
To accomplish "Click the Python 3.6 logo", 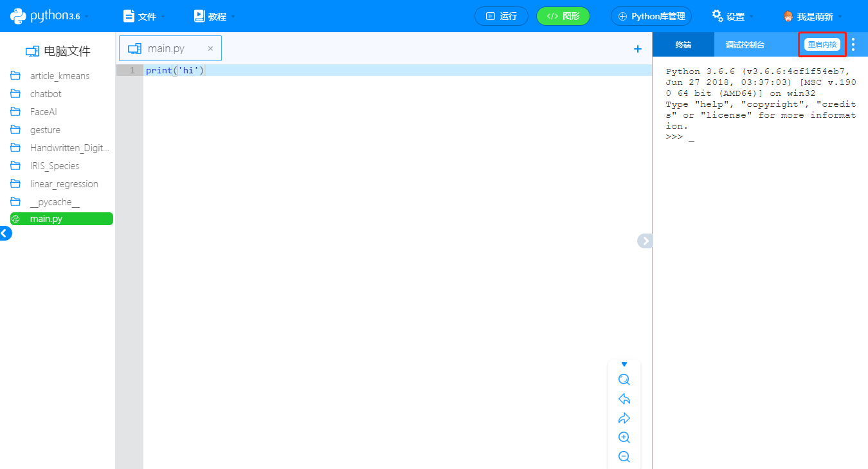I will [x=45, y=16].
